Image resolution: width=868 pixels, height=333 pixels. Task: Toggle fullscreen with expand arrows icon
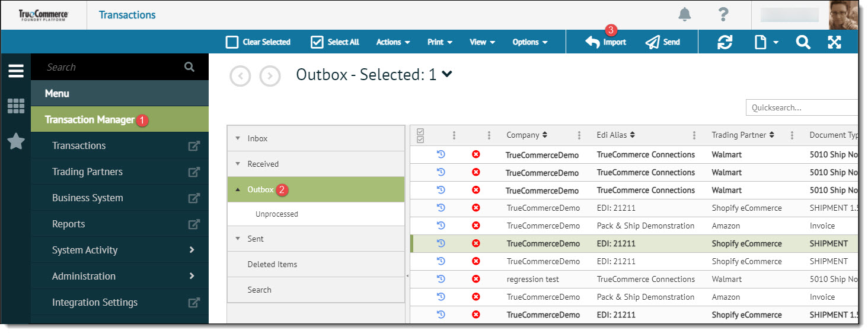(x=834, y=42)
